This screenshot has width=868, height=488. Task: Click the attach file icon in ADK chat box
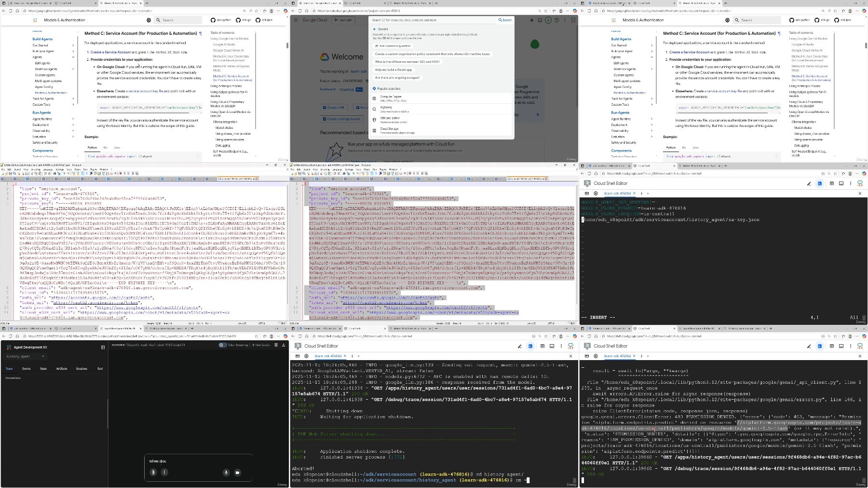coord(153,472)
